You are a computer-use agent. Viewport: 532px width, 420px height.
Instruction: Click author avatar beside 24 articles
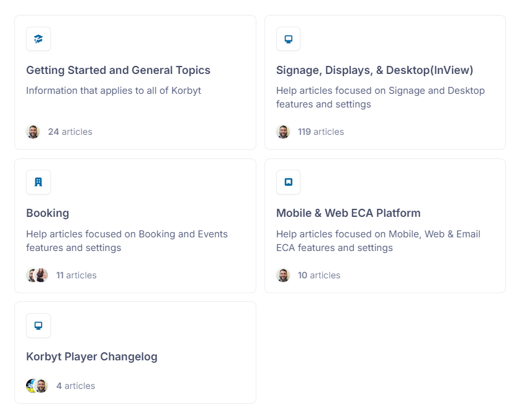pos(34,132)
